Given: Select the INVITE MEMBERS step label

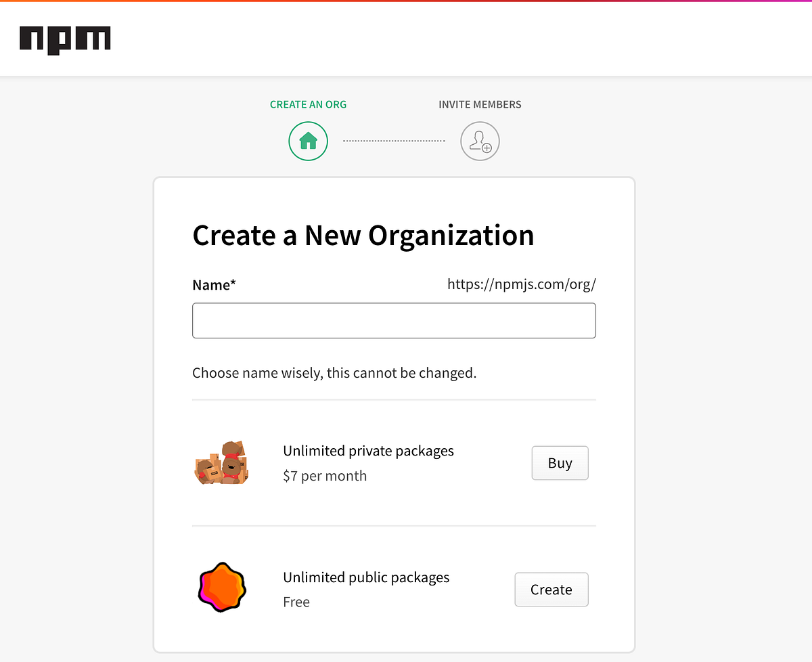Looking at the screenshot, I should [x=480, y=104].
